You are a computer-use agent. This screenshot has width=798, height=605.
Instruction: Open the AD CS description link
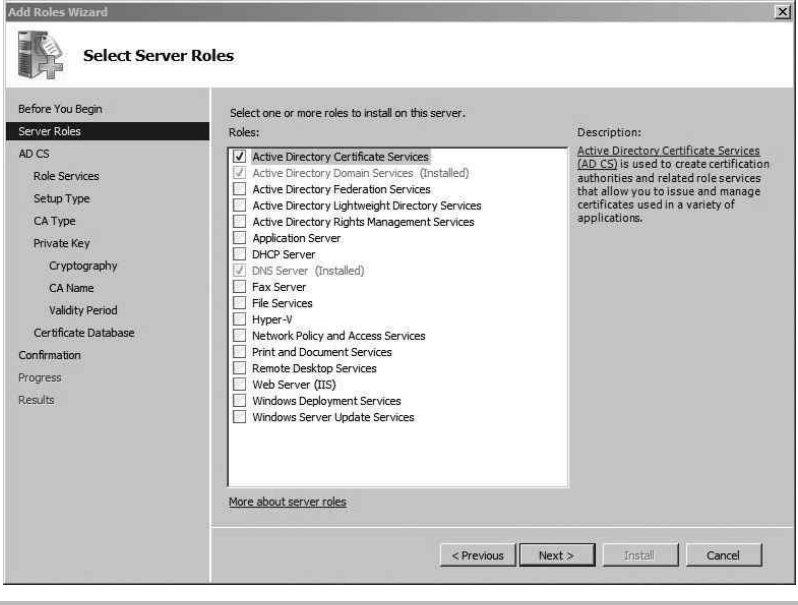tap(668, 157)
